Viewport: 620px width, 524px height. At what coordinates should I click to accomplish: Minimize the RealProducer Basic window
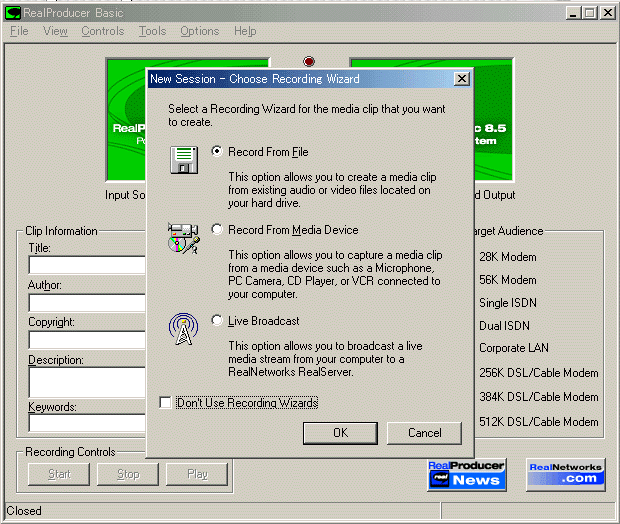pyautogui.click(x=573, y=13)
